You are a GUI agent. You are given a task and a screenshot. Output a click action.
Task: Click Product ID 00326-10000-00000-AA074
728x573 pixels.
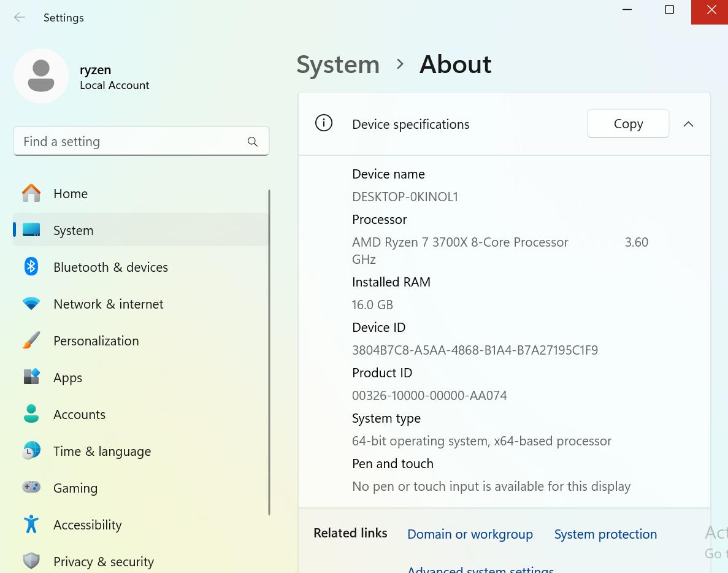(429, 396)
